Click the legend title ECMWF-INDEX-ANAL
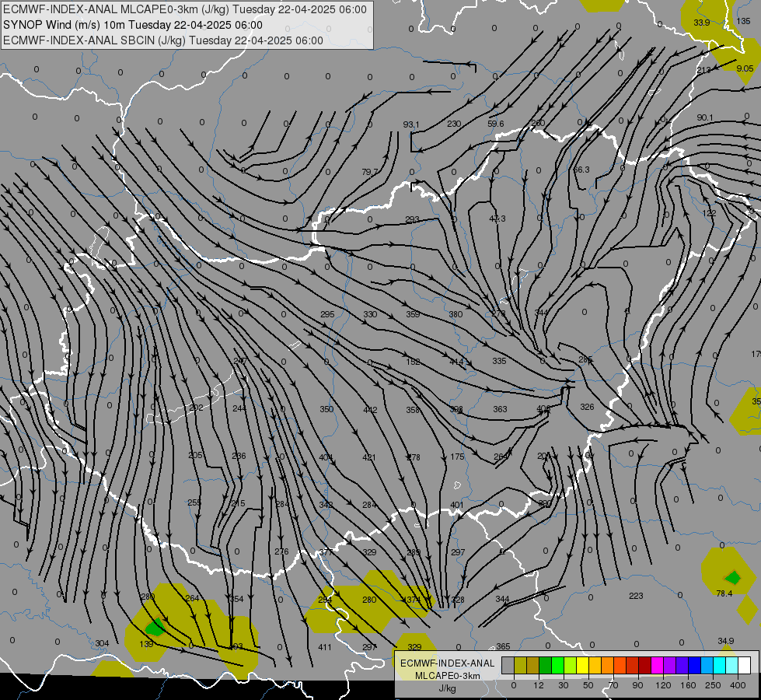This screenshot has width=761, height=700. click(x=448, y=663)
